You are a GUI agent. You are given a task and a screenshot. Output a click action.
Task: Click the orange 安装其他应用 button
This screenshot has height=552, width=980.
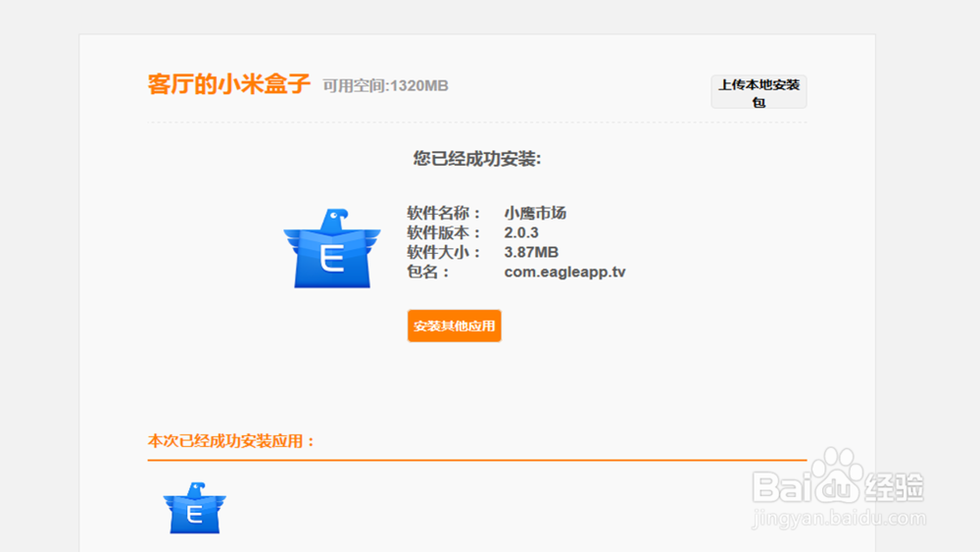455,326
